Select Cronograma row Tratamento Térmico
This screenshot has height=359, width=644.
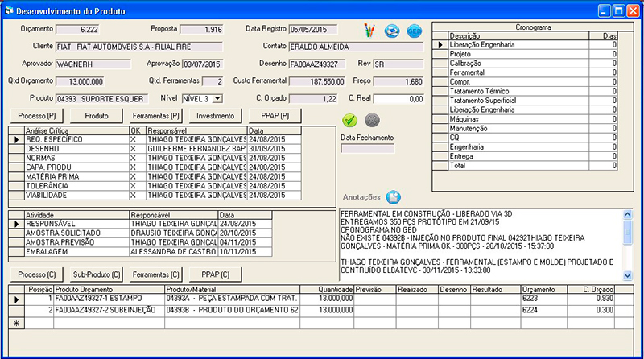(525, 91)
